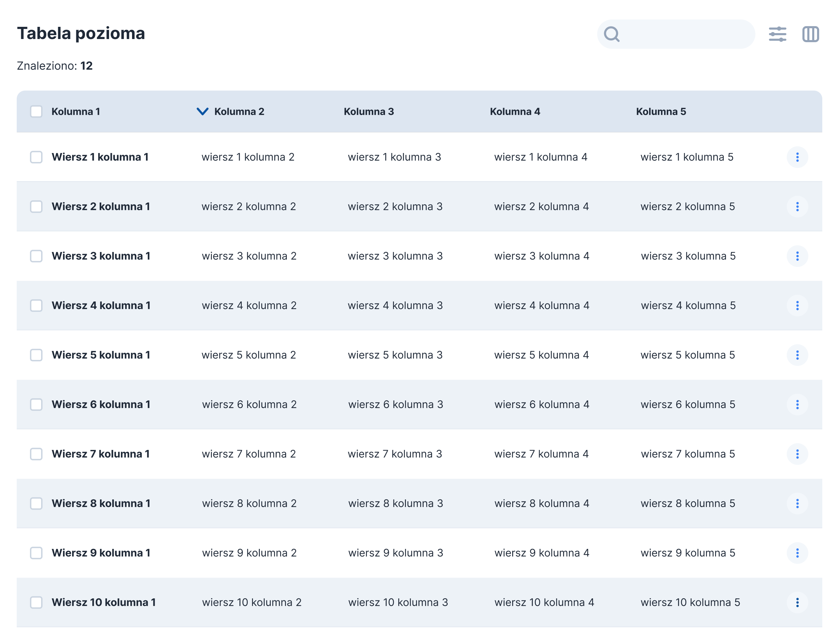Expand row 4 three-dot actions menu
This screenshot has width=839, height=644.
pyautogui.click(x=797, y=306)
